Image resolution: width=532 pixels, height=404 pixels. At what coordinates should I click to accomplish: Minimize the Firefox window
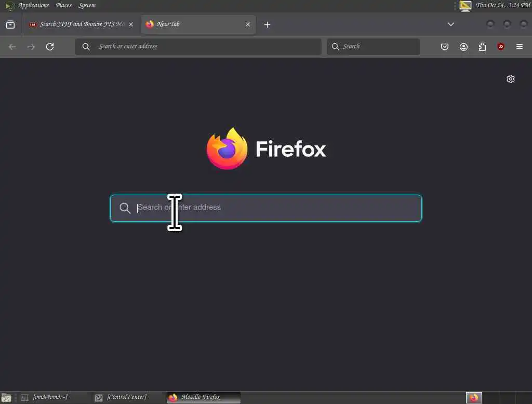click(x=490, y=24)
